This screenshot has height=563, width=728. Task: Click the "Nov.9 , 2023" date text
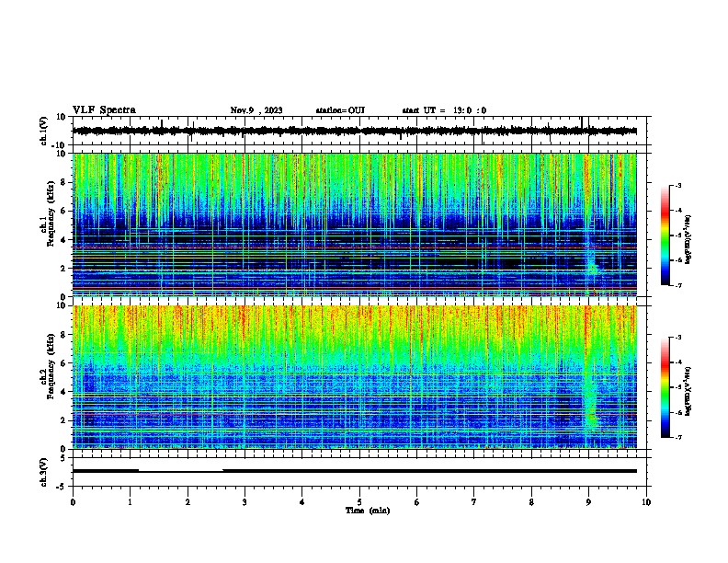pyautogui.click(x=256, y=110)
